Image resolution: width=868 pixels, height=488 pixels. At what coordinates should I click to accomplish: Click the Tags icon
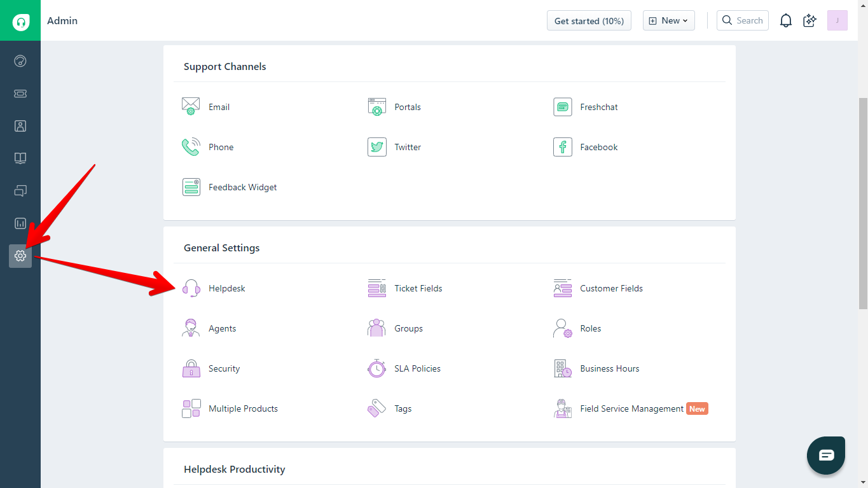click(377, 408)
